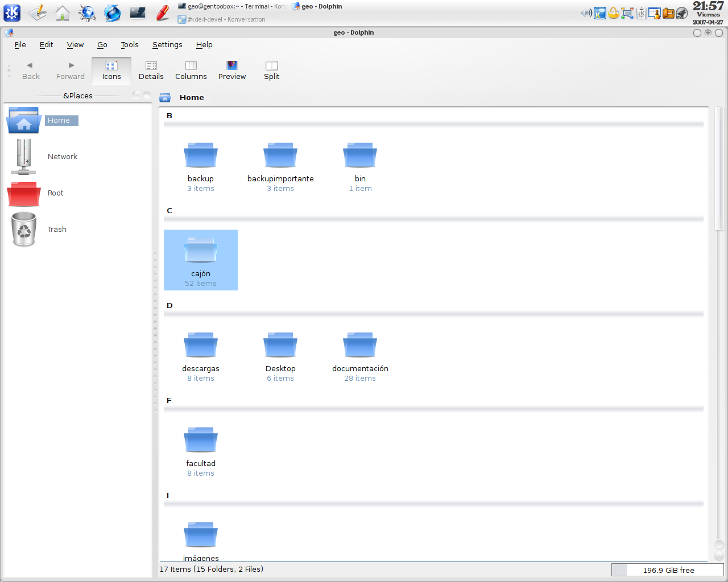The width and height of the screenshot is (728, 582).
Task: Click the orange wallet tray icon
Action: (668, 13)
